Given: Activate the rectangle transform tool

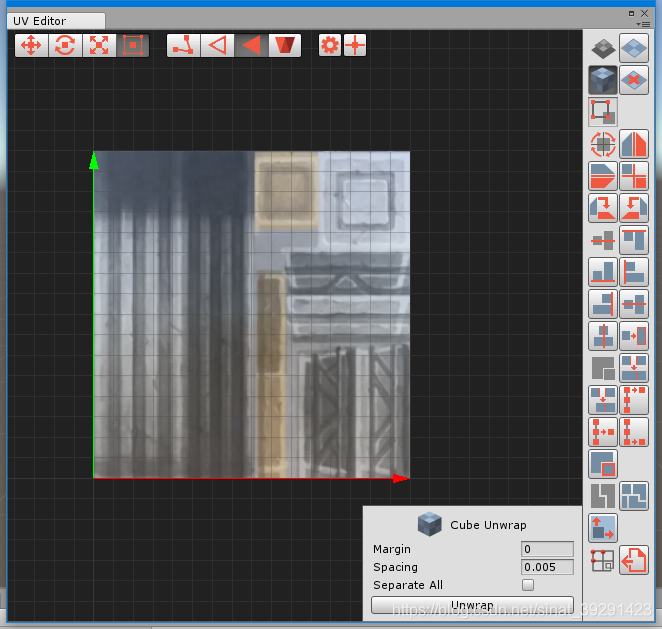Looking at the screenshot, I should coord(133,45).
